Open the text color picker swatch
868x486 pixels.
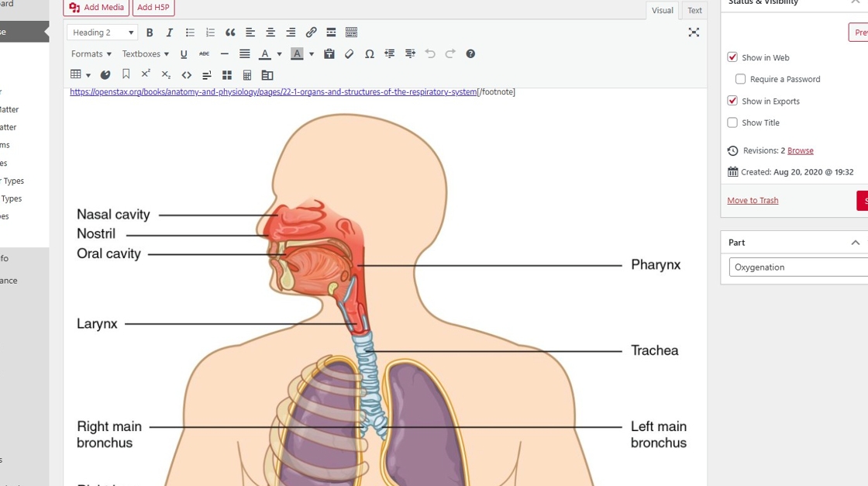point(265,54)
